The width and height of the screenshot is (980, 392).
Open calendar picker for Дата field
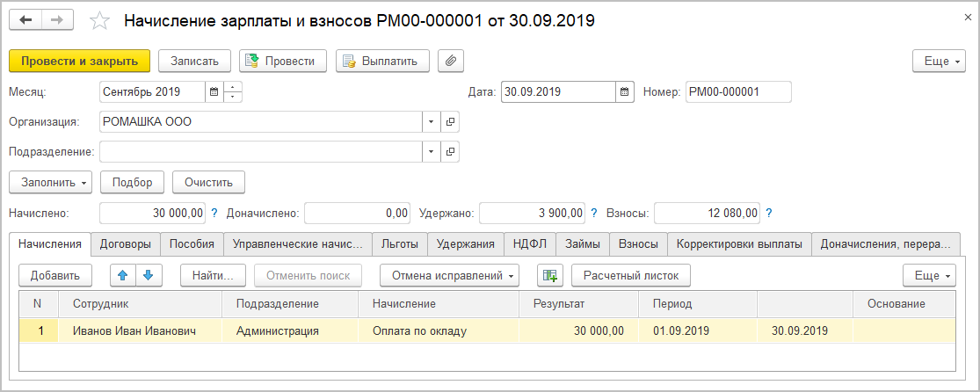[624, 91]
